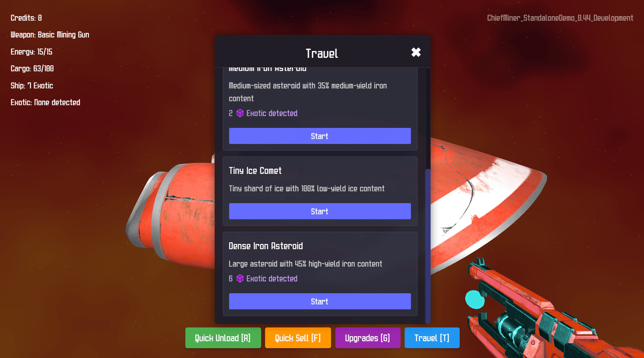The height and width of the screenshot is (358, 644).
Task: Click the exotic cube icon on Medium Iron Asteroid
Action: click(240, 113)
